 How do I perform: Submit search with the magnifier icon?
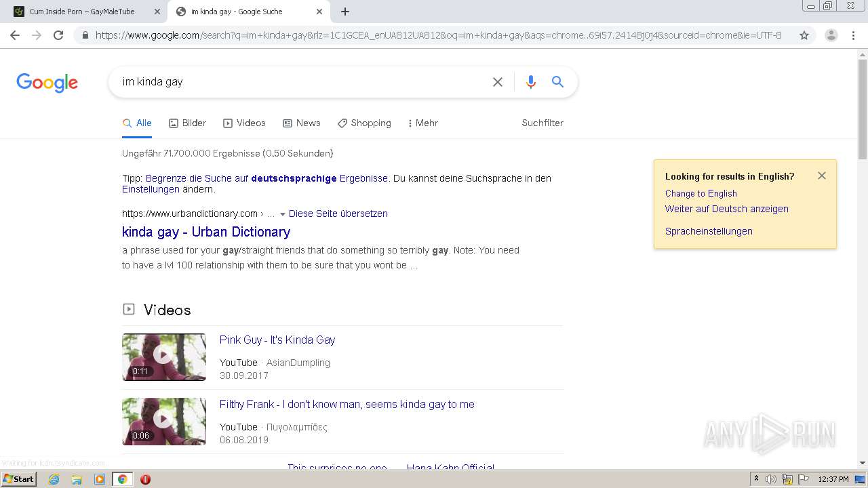557,82
